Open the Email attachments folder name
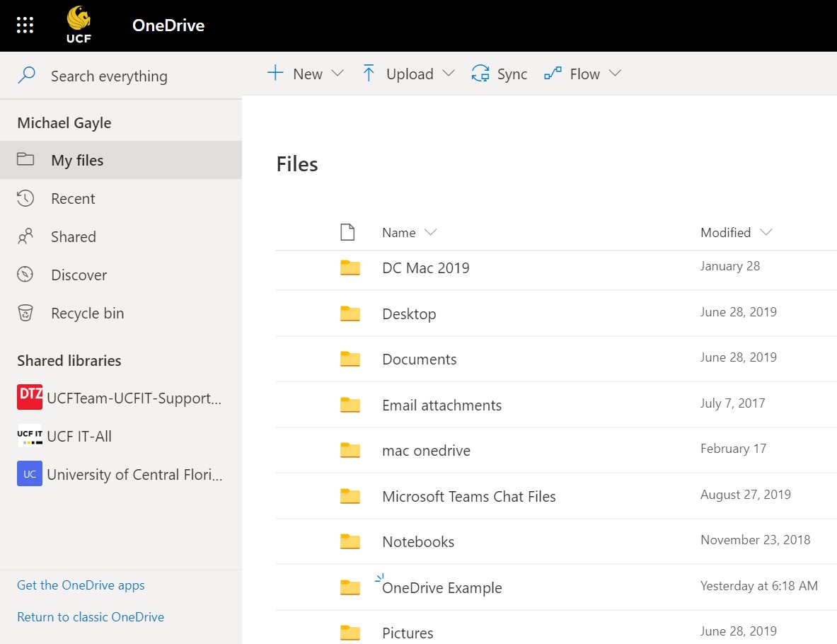Image resolution: width=837 pixels, height=644 pixels. [441, 405]
